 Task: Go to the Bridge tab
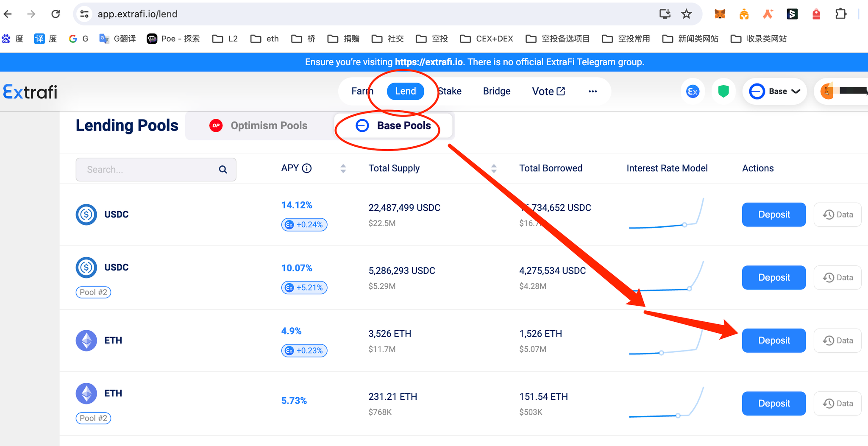pyautogui.click(x=496, y=91)
